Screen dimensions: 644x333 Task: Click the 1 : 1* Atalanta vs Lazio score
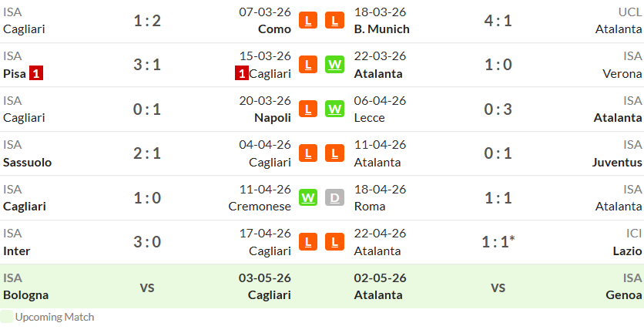498,242
